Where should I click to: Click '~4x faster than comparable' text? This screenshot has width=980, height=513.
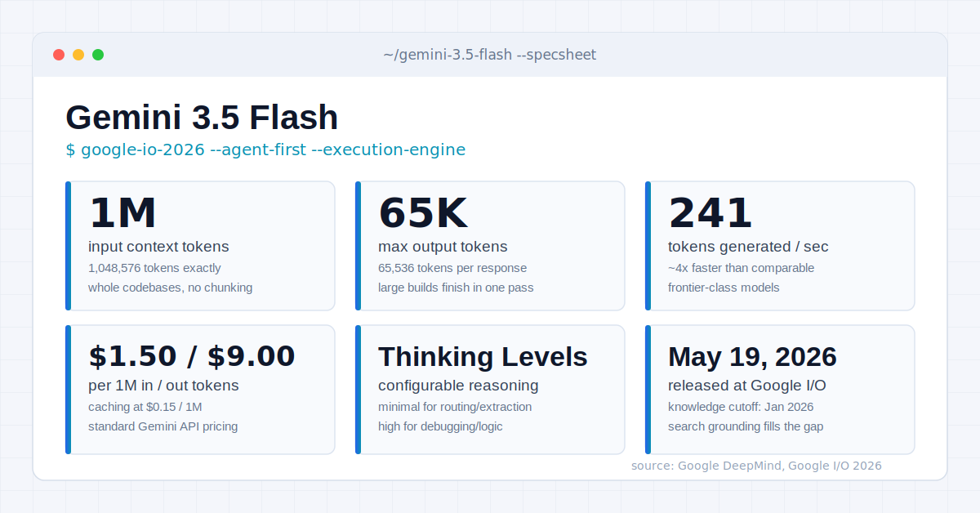tap(741, 268)
